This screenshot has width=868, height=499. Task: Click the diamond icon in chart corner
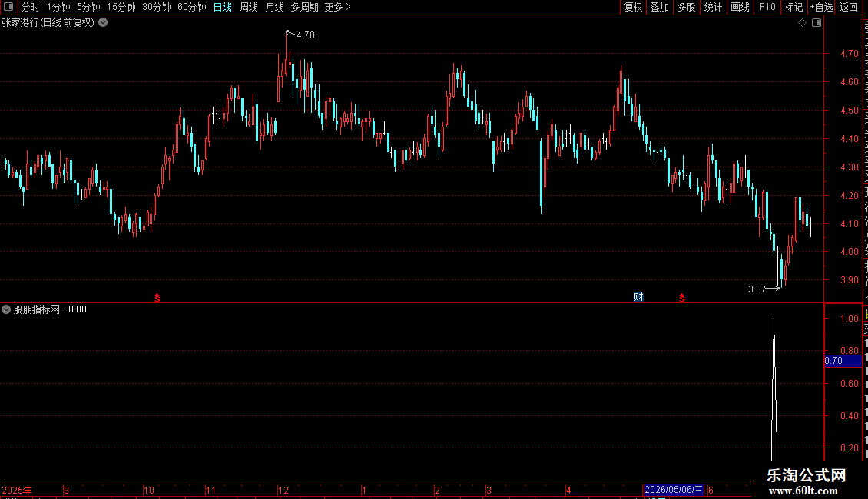point(802,23)
